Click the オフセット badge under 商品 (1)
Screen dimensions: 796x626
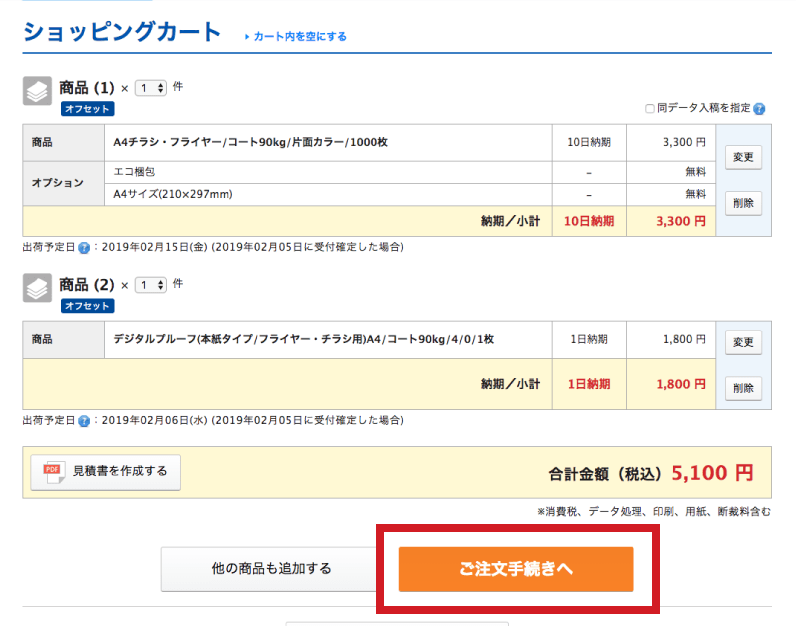[88, 109]
